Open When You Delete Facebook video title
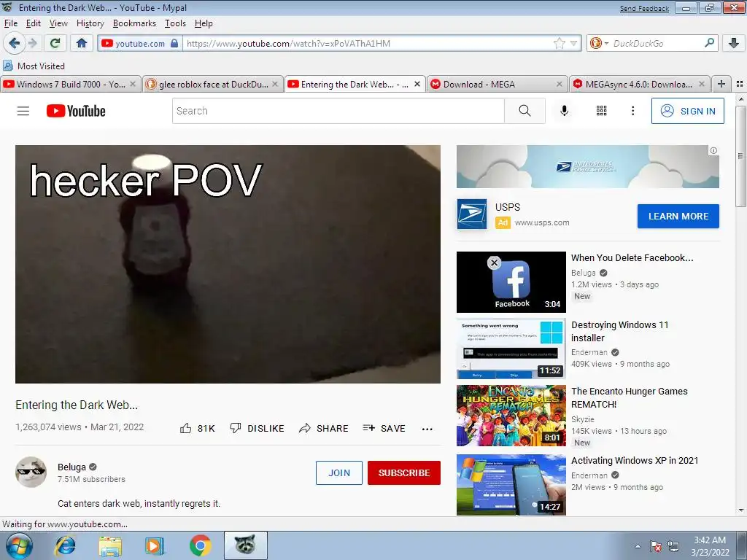 (x=632, y=257)
